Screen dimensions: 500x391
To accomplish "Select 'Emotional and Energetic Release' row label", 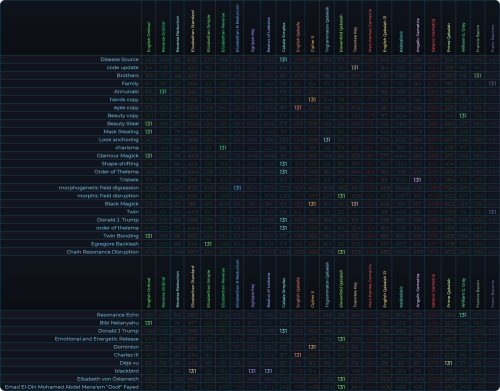I will (97, 339).
